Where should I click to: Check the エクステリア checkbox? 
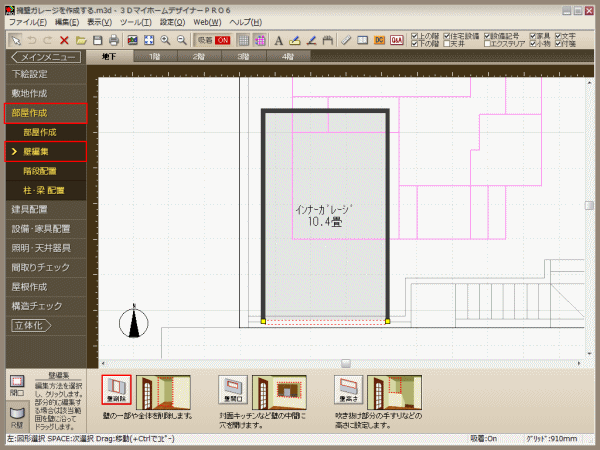(x=484, y=44)
